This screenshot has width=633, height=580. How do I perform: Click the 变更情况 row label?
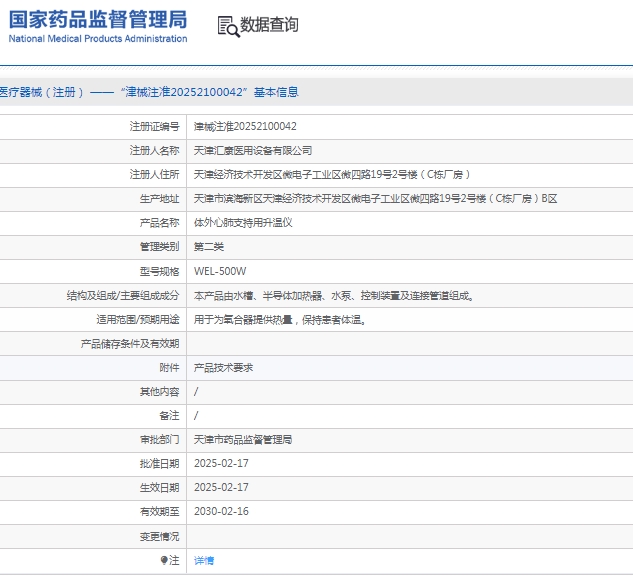159,536
